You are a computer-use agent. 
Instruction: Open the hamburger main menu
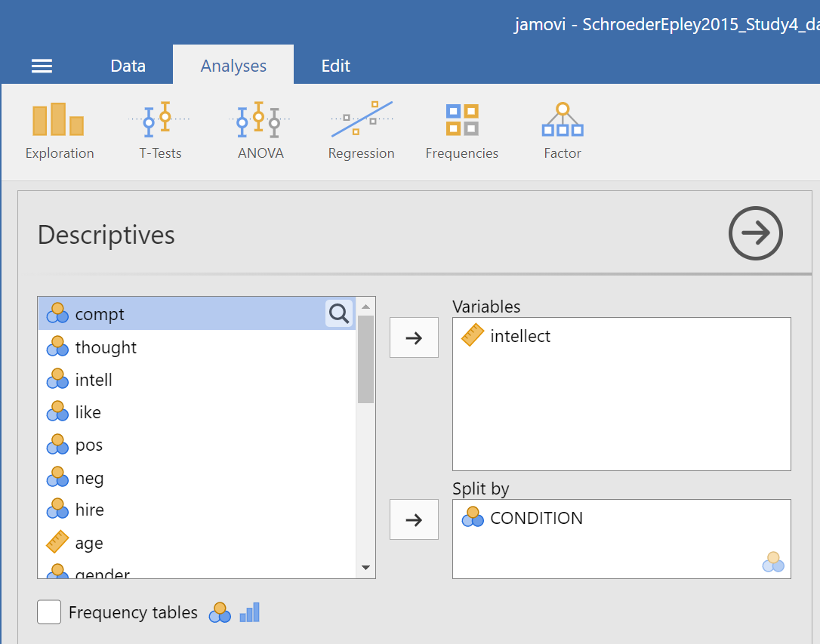coord(42,66)
